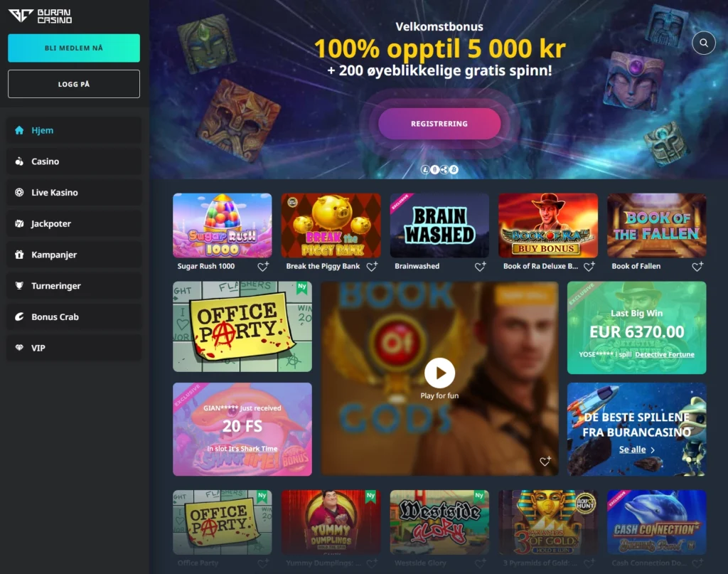The image size is (728, 574).
Task: Click the Logg på button
Action: [74, 84]
